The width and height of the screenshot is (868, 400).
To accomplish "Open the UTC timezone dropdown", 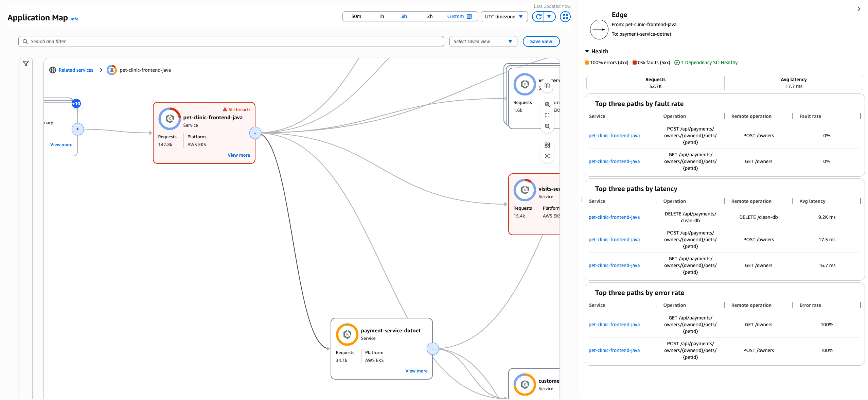I will point(504,16).
